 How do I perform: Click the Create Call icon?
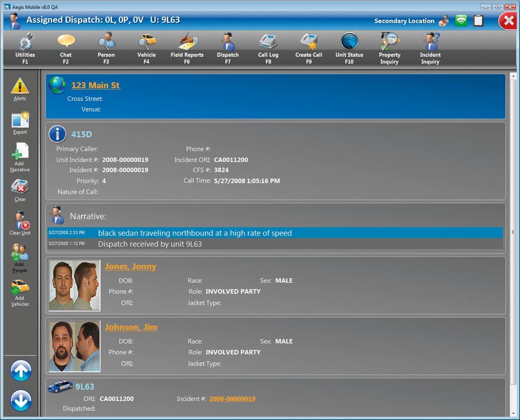point(309,42)
